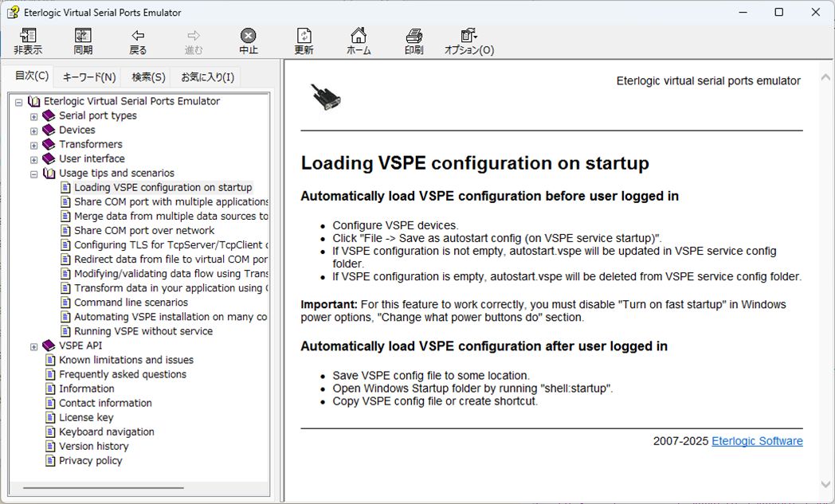Viewport: 835px width, 504px height.
Task: Open the Home (ホーム) icon
Action: [359, 37]
